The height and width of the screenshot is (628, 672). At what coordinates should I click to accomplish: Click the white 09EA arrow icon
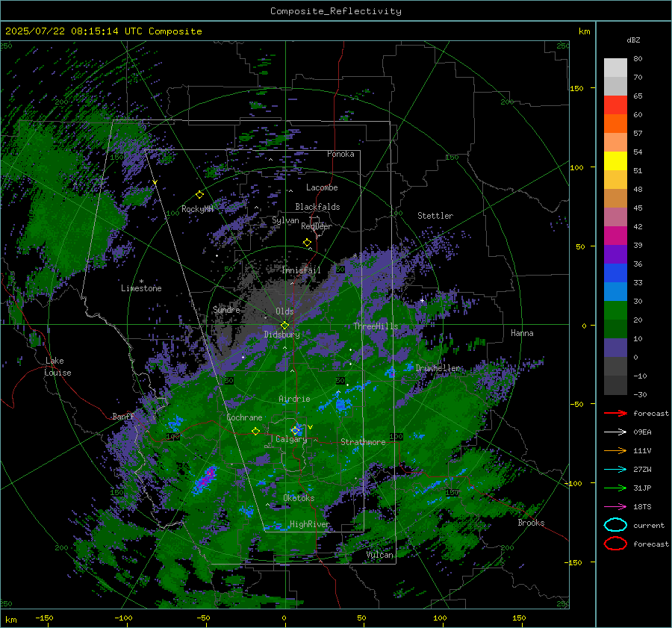pos(615,432)
